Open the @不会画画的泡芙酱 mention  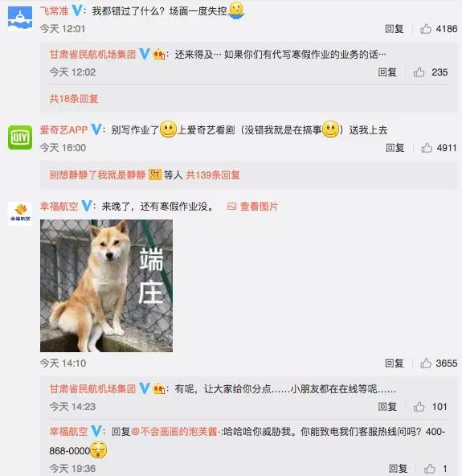click(x=174, y=431)
